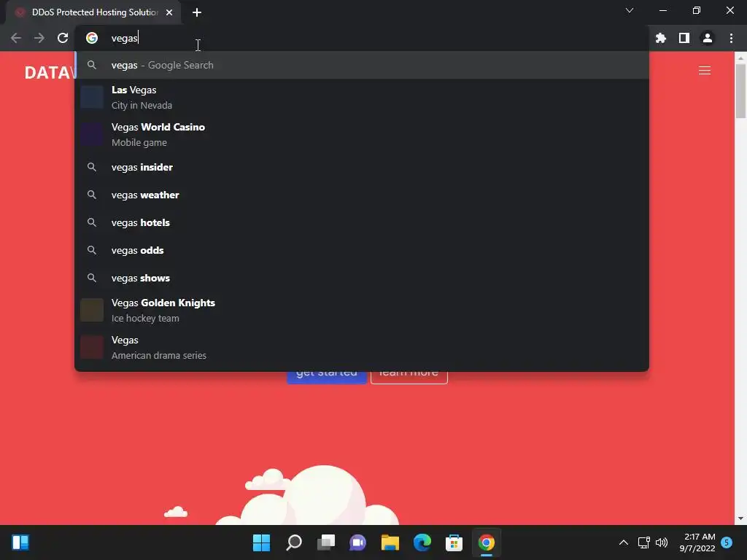Select vegas hotels suggestion

click(362, 222)
